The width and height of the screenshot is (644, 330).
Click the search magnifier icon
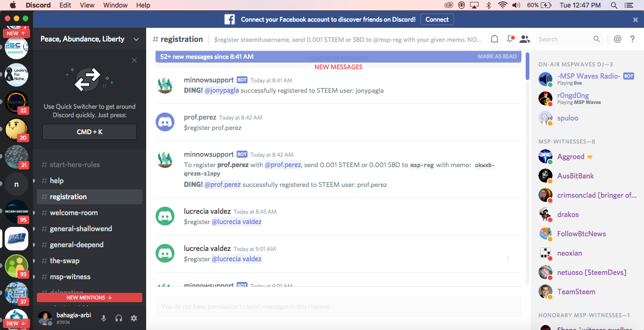point(597,39)
